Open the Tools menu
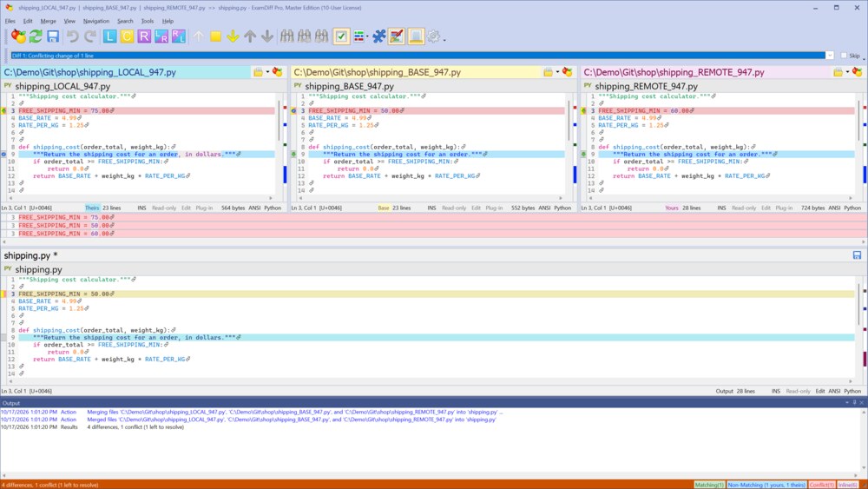The image size is (868, 489). click(x=148, y=21)
